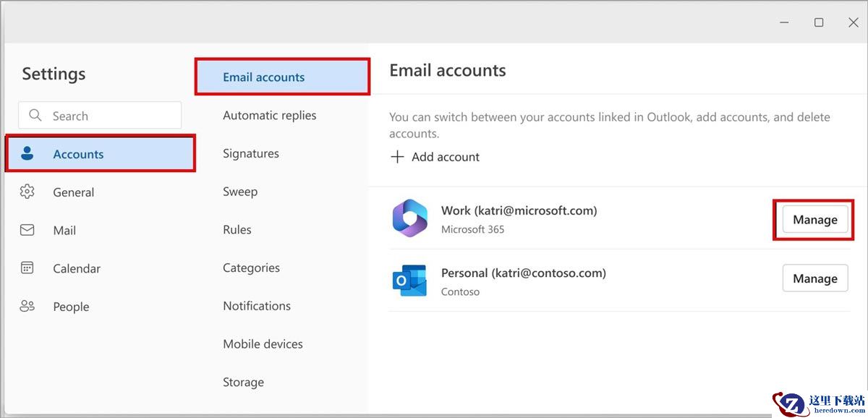The image size is (868, 418).
Task: Close the Settings window
Action: [x=854, y=22]
